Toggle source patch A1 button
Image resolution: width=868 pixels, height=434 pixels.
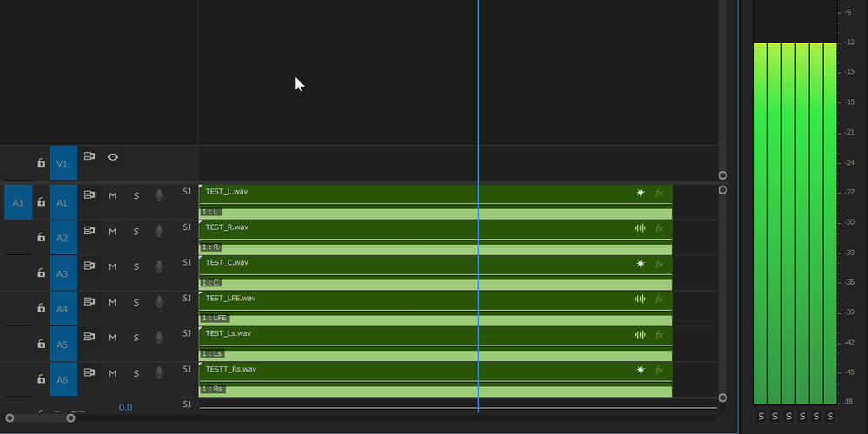click(18, 202)
